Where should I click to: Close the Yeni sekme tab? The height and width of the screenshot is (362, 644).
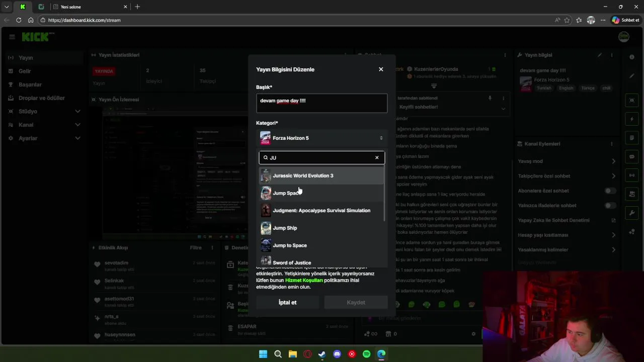coord(125,7)
